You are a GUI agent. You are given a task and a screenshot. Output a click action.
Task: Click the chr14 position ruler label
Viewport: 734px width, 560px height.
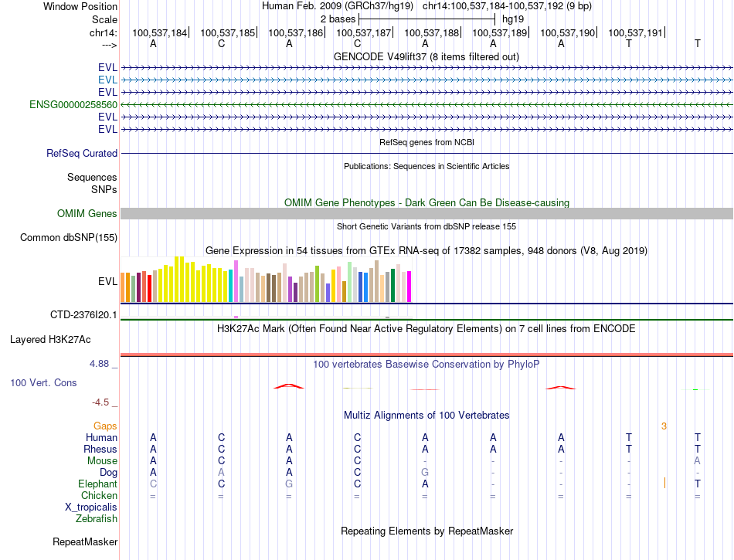coord(103,32)
